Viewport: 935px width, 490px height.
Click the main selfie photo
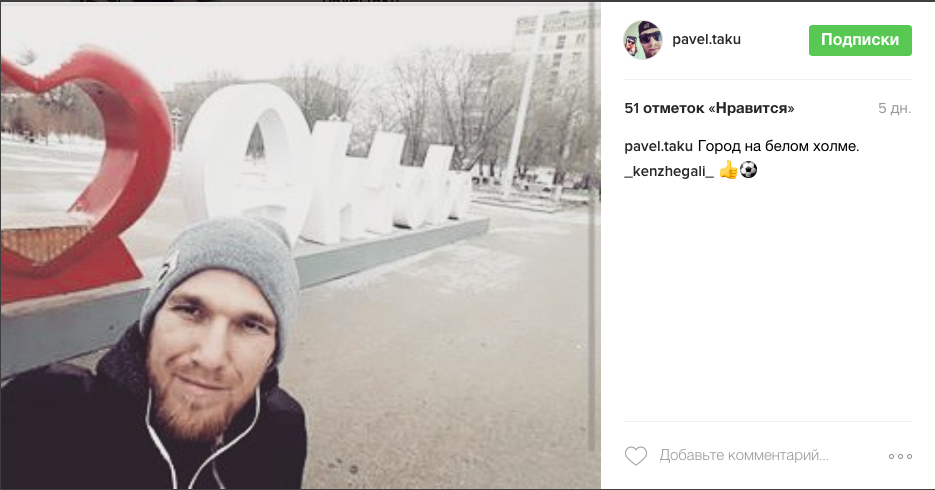click(x=300, y=246)
